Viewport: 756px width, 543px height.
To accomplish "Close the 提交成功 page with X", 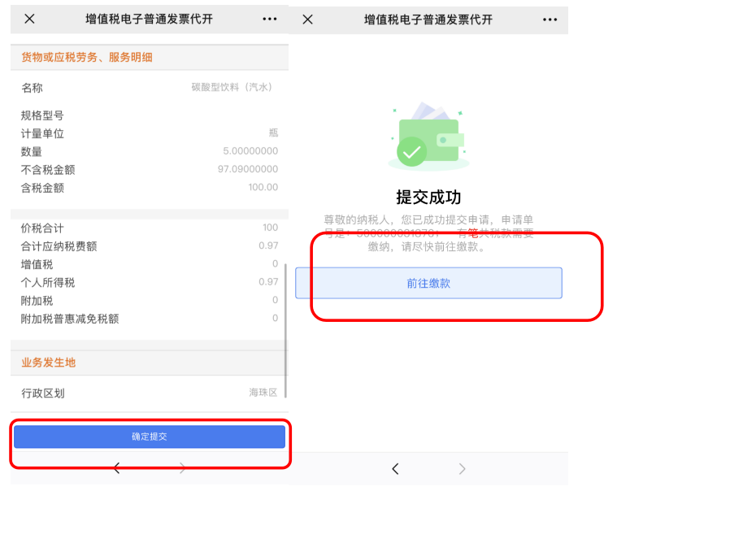I will point(307,19).
